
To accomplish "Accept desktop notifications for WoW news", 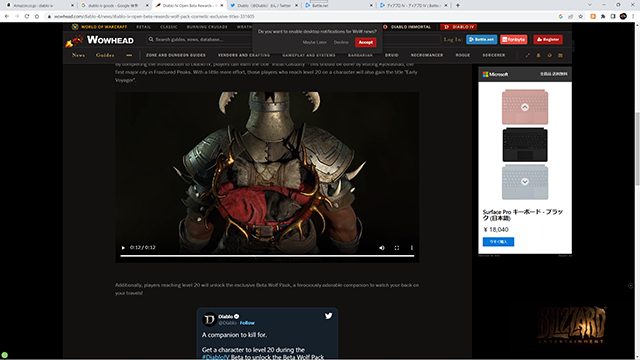I will (x=365, y=42).
